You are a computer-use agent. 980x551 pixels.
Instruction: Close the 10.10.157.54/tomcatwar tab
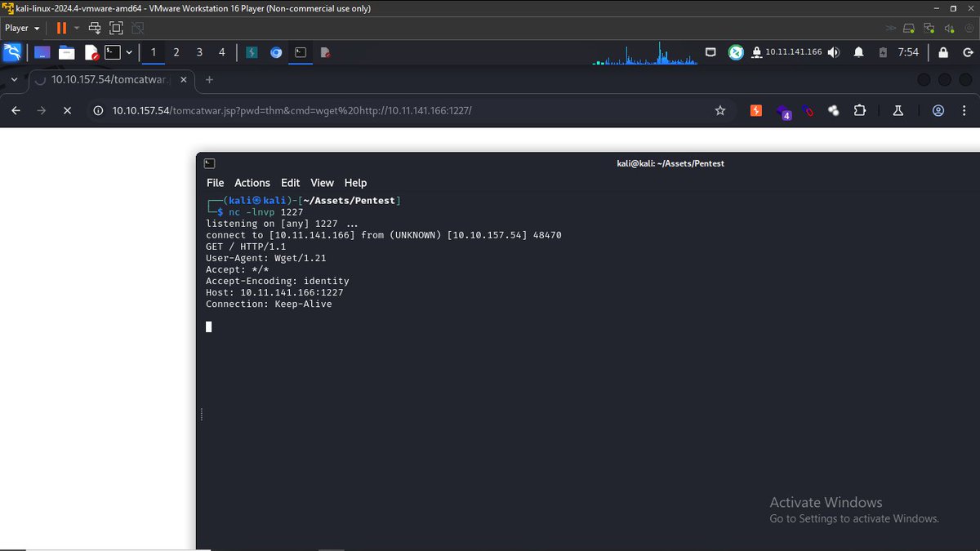click(183, 80)
